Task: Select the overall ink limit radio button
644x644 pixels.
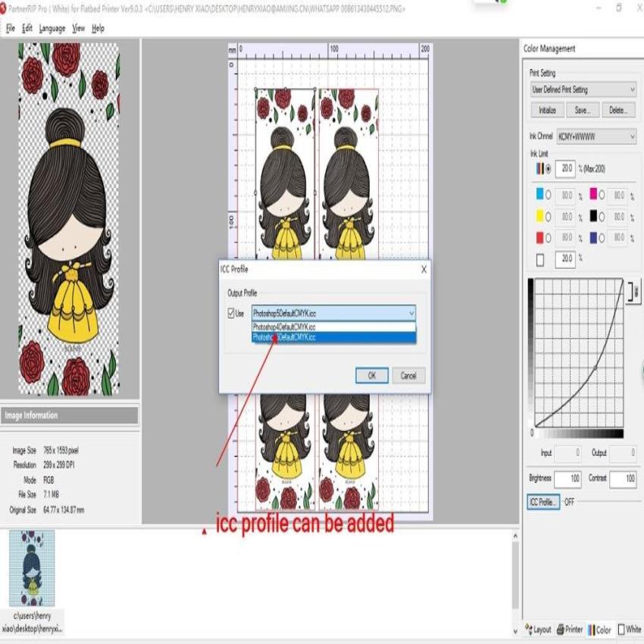Action: pos(548,168)
